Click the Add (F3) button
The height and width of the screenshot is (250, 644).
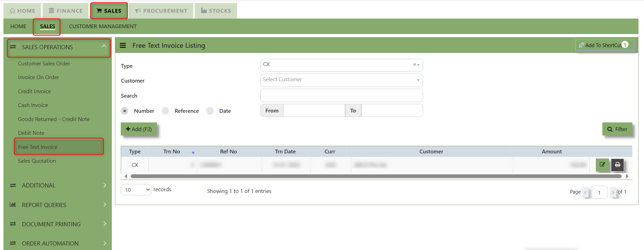coord(139,129)
